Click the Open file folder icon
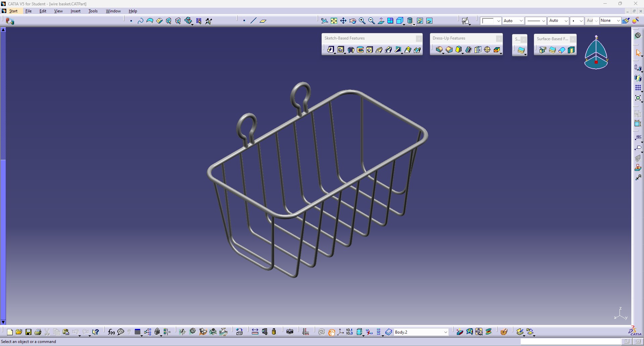This screenshot has height=346, width=644. [x=19, y=332]
